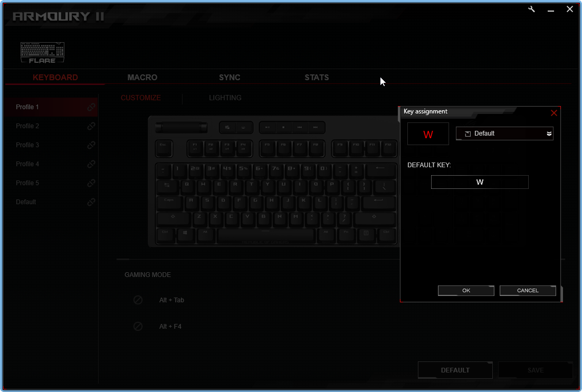Open the SYNC tab
The image size is (582, 392).
point(230,78)
